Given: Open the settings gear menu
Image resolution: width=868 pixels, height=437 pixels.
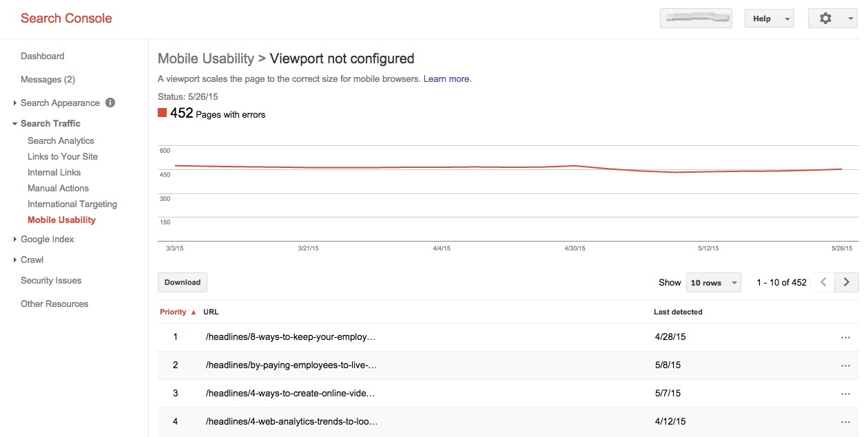Looking at the screenshot, I should pyautogui.click(x=832, y=19).
